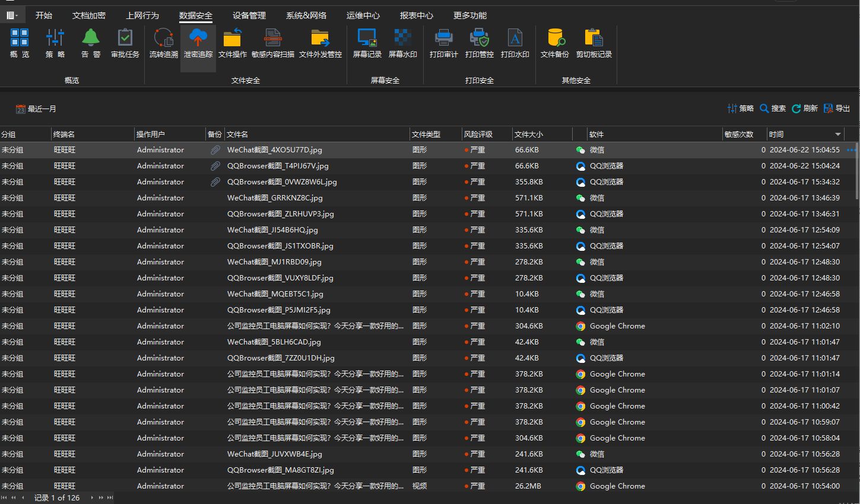The height and width of the screenshot is (504, 860).
Task: Sort by the 软件 column header
Action: click(x=655, y=135)
